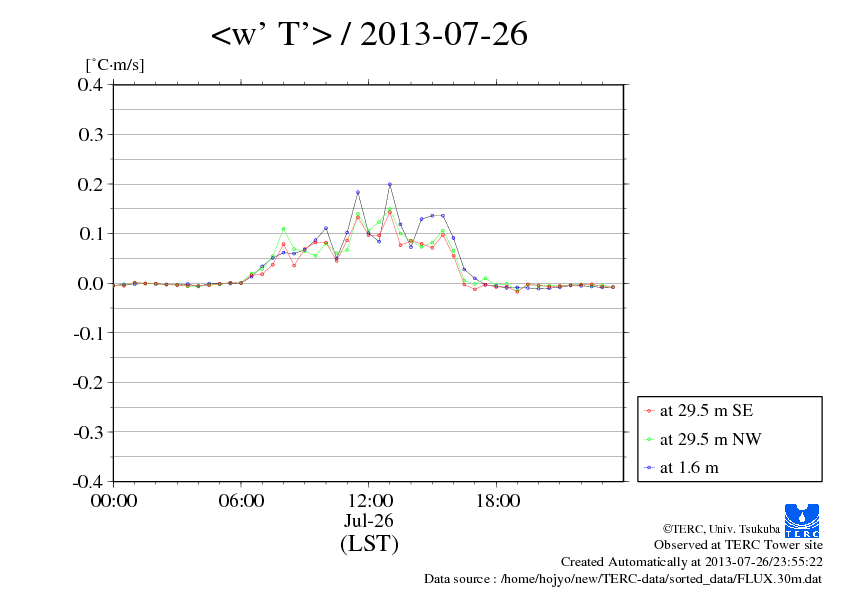The height and width of the screenshot is (595, 842).
Task: Click the y-axis label '0.1'
Action: pyautogui.click(x=90, y=234)
